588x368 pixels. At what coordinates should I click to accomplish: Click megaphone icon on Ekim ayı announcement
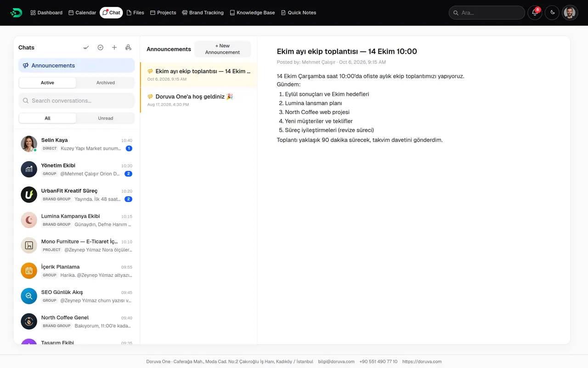[x=150, y=71]
